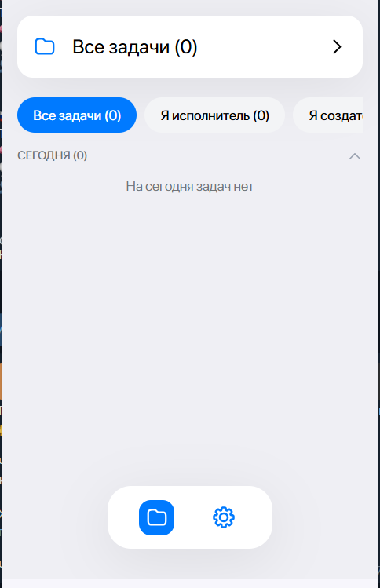Switch to the Я исполнитель (0) filter

pos(214,115)
